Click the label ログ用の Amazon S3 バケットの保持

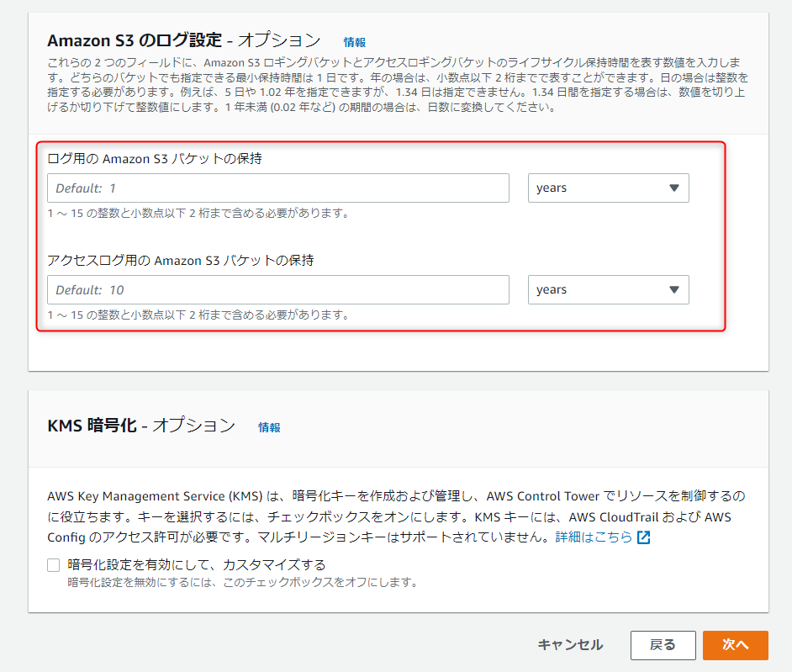coord(155,159)
